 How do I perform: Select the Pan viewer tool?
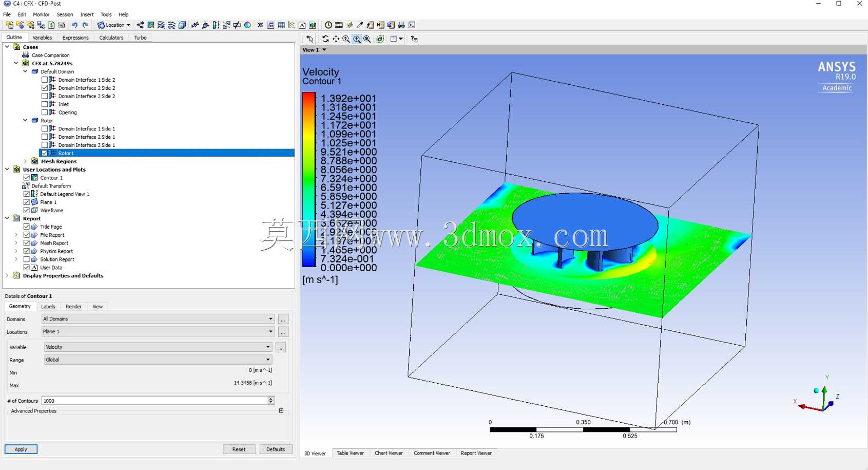(x=336, y=39)
